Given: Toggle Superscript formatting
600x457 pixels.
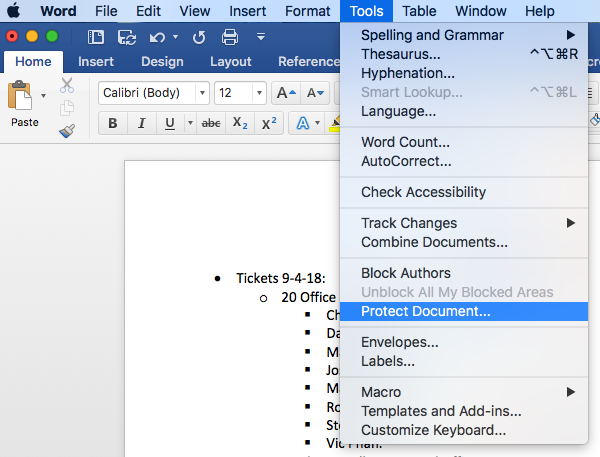Looking at the screenshot, I should point(269,123).
